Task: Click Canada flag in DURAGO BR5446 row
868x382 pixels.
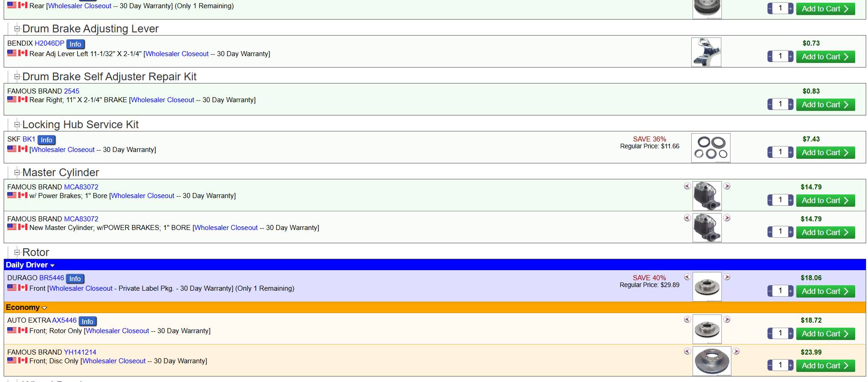Action: (x=23, y=288)
